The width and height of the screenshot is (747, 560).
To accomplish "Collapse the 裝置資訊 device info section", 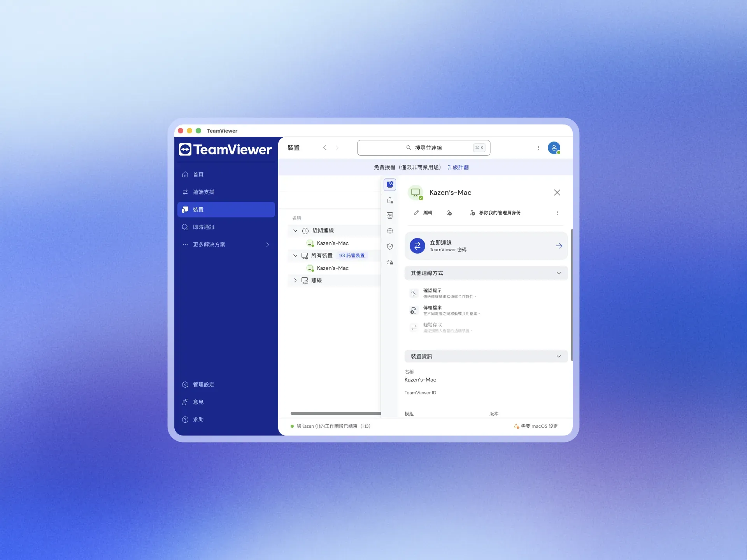I will 486,356.
